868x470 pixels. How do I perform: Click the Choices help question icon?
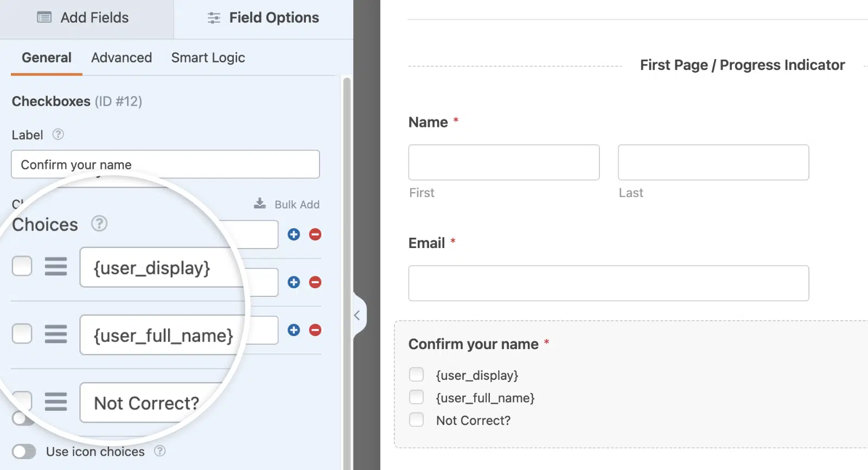(99, 224)
